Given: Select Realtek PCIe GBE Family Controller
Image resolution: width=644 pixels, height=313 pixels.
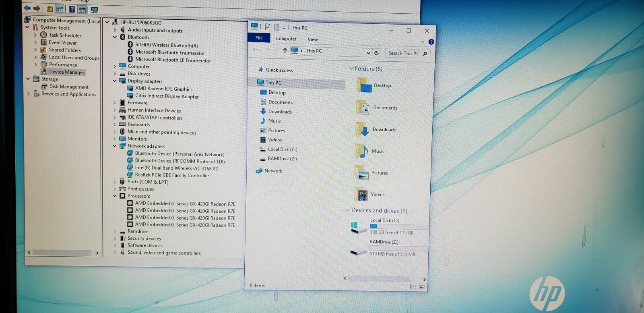Looking at the screenshot, I should 172,175.
